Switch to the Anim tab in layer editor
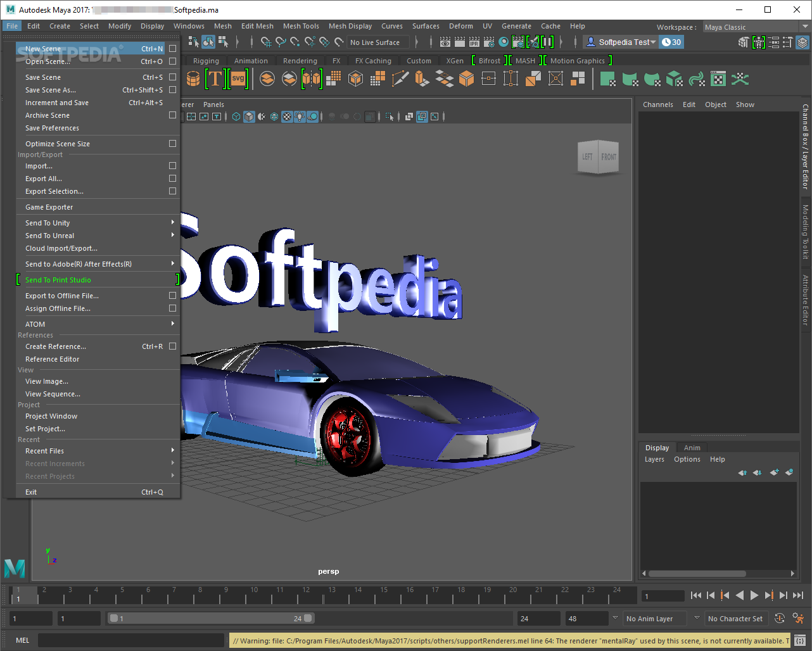This screenshot has width=812, height=651. [x=692, y=448]
